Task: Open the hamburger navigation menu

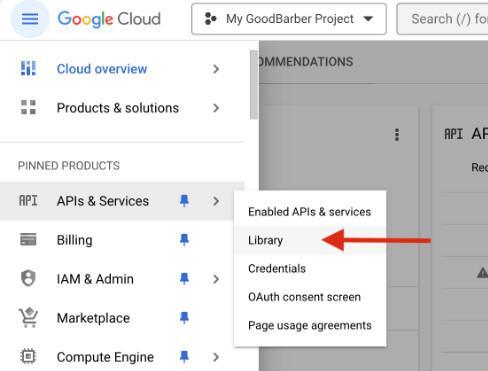Action: click(x=30, y=19)
